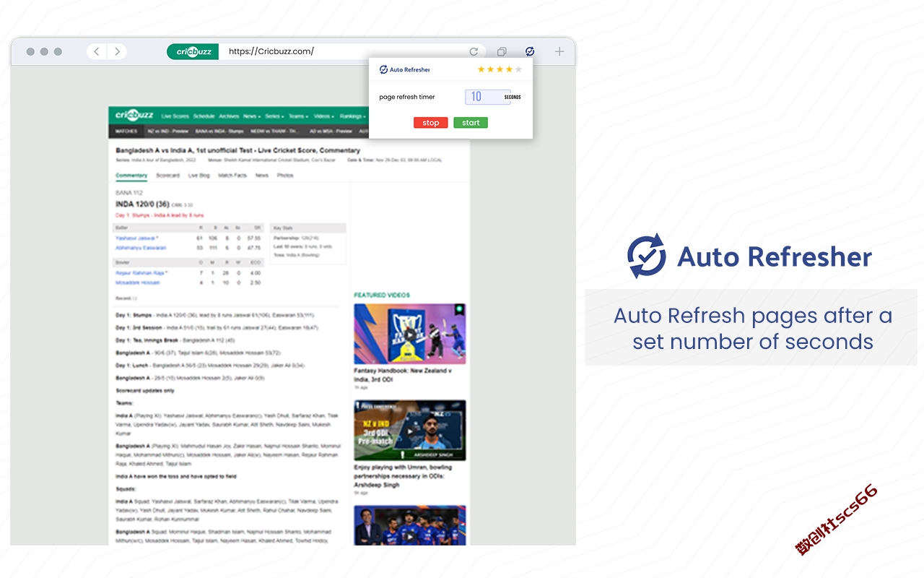Open the tab overview icon in browser toolbar
This screenshot has height=578, width=924.
pos(502,51)
